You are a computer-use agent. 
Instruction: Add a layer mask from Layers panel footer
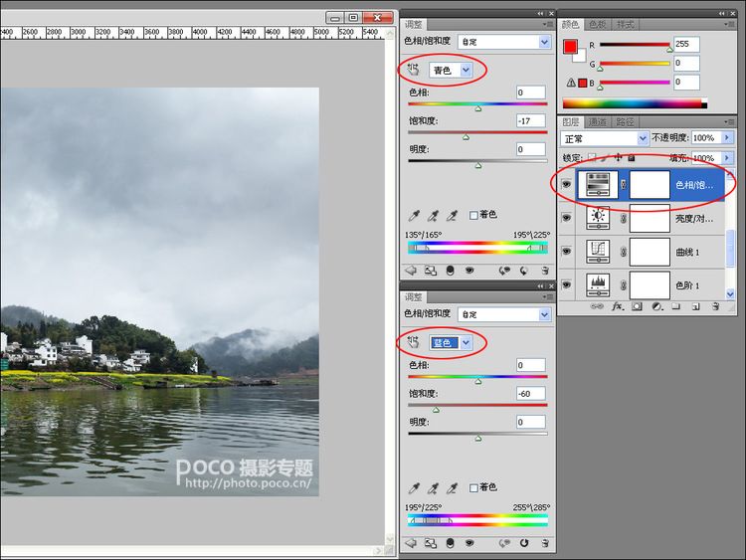637,306
